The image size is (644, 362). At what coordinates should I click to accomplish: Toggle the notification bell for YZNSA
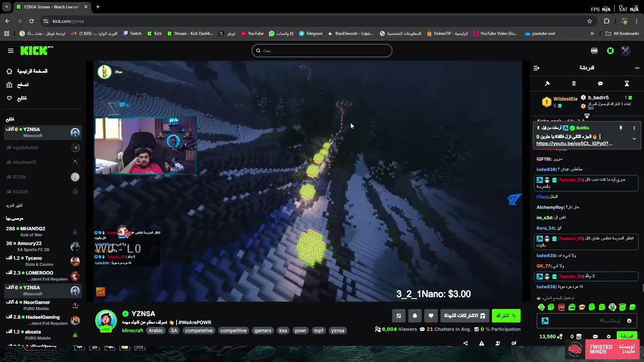pos(415,316)
